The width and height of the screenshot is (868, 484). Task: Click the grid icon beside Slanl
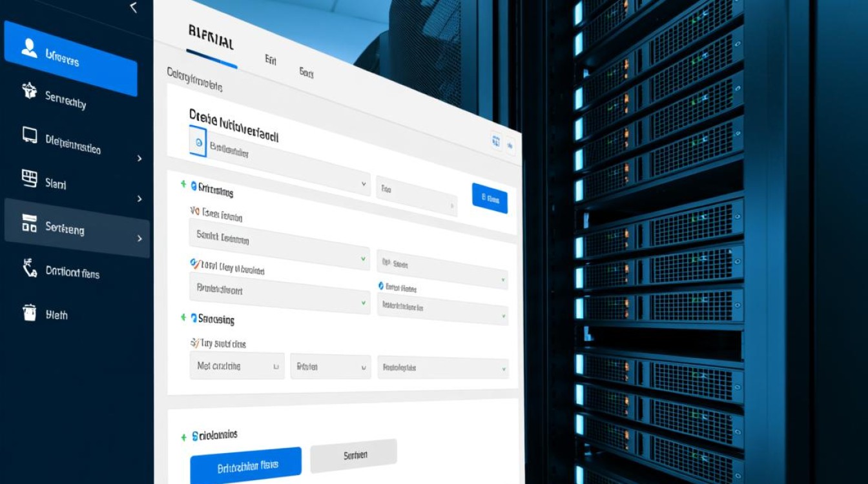point(30,178)
